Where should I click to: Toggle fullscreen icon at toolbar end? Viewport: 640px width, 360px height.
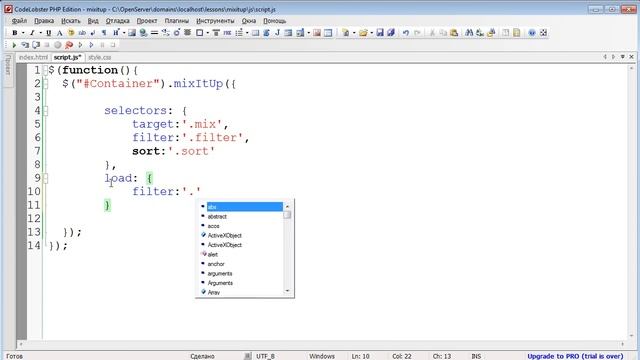[x=544, y=33]
